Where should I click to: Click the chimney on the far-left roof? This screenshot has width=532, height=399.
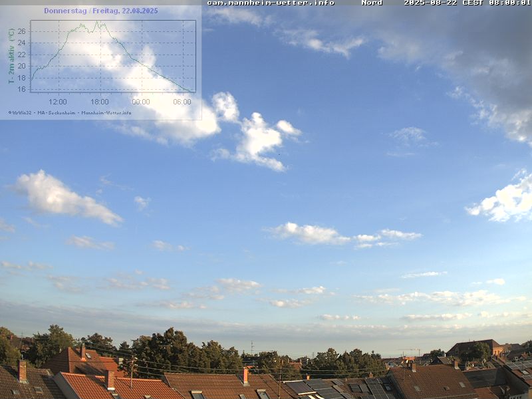pos(23,370)
